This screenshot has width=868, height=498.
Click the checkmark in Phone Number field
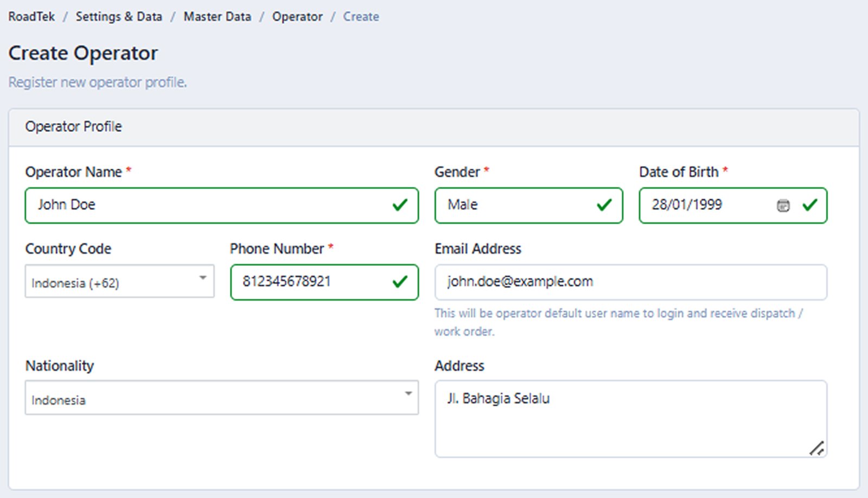[400, 282]
